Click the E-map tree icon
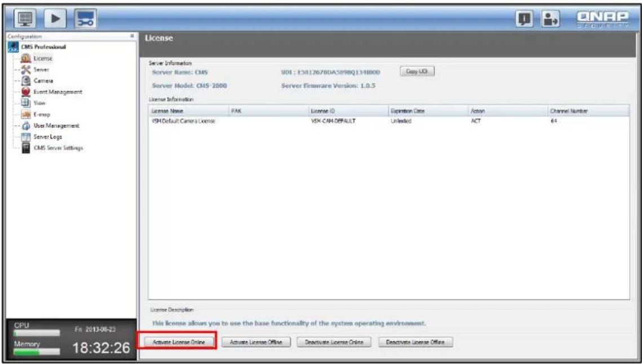 (x=26, y=114)
